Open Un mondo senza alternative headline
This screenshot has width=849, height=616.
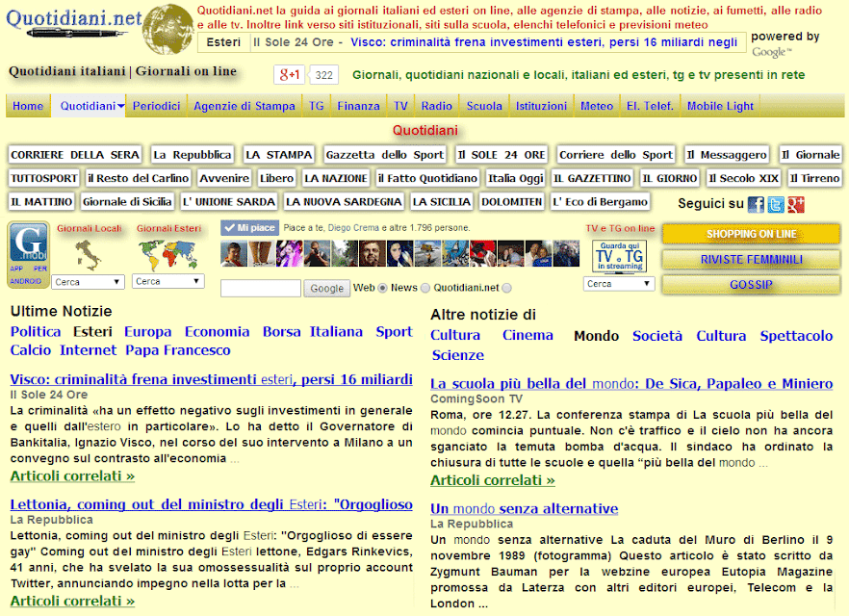click(x=524, y=509)
